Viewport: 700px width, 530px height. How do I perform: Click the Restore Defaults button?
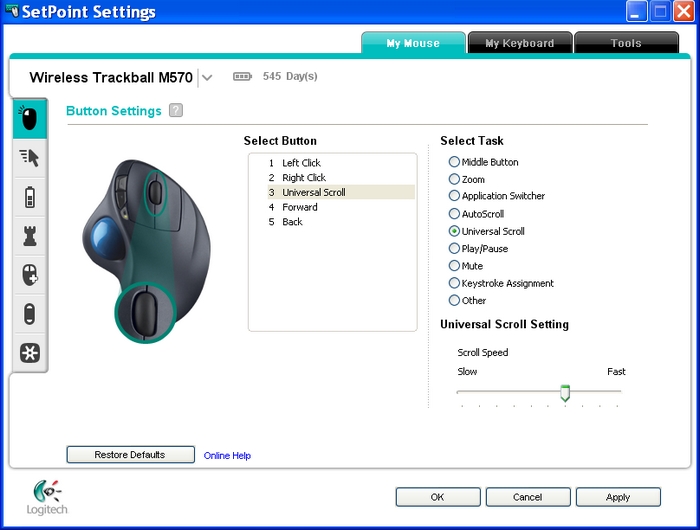130,455
